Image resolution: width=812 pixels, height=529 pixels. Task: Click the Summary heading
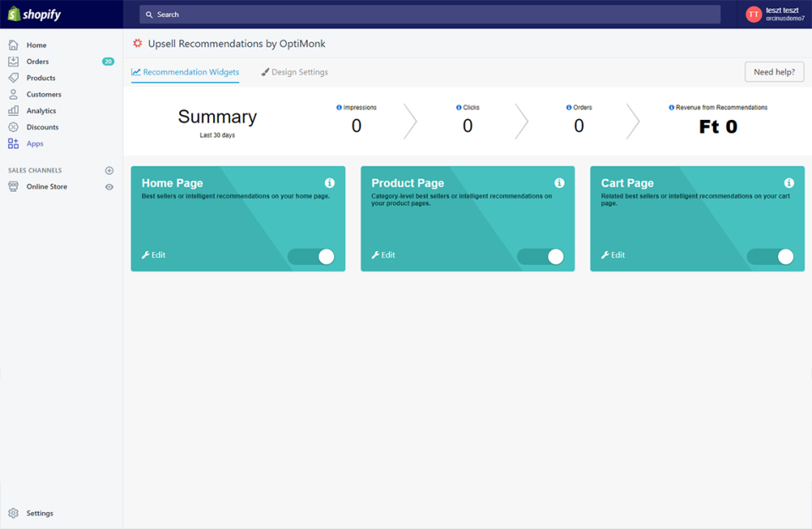click(x=217, y=117)
